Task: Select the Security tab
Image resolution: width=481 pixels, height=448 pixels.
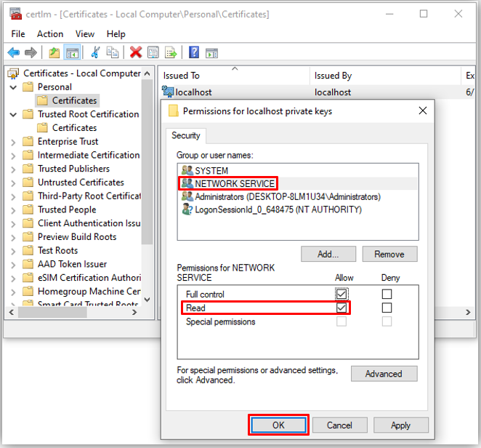Action: click(186, 135)
